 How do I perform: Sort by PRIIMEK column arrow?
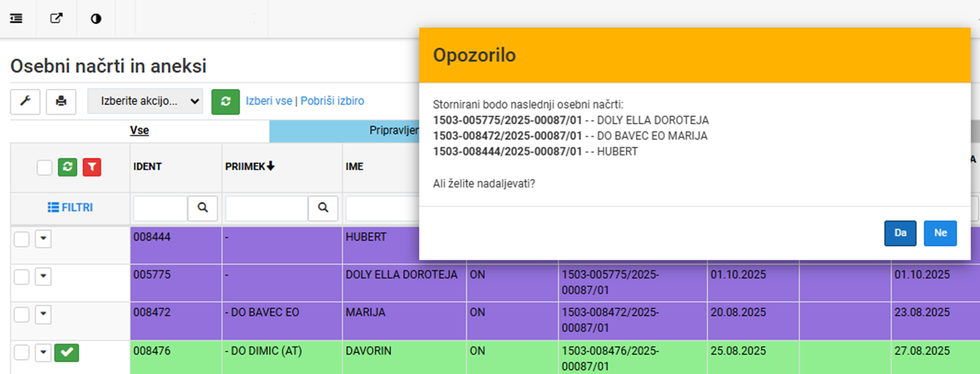click(x=271, y=166)
